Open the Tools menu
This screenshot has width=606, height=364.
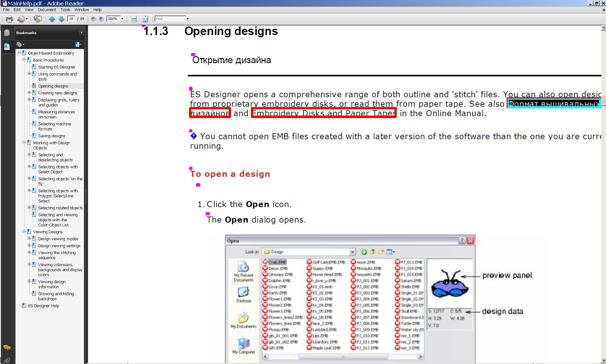(x=65, y=10)
